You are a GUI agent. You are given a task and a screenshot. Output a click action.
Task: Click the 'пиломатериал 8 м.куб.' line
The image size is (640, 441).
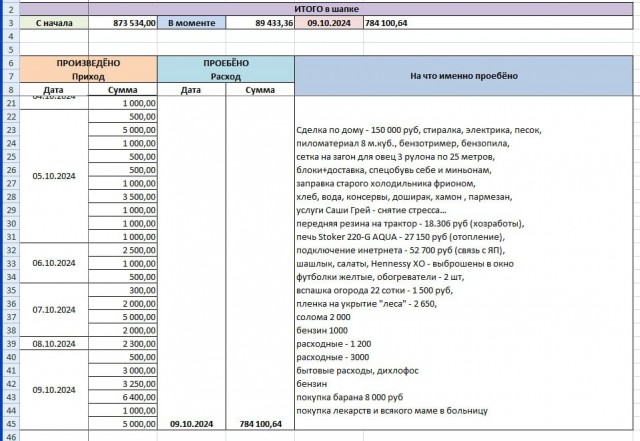click(402, 143)
